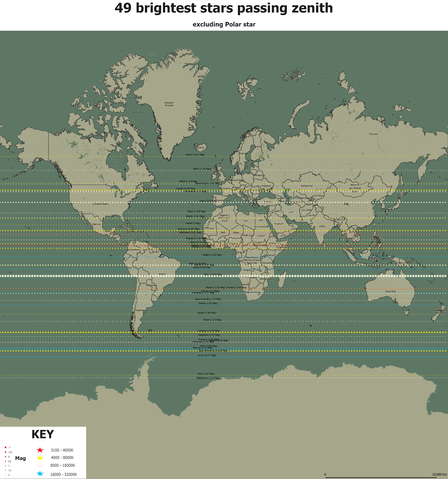Click the 'Alioth (1.76 Mag)' label
Image resolution: width=448 pixels, height=479 pixels.
pyautogui.click(x=202, y=169)
